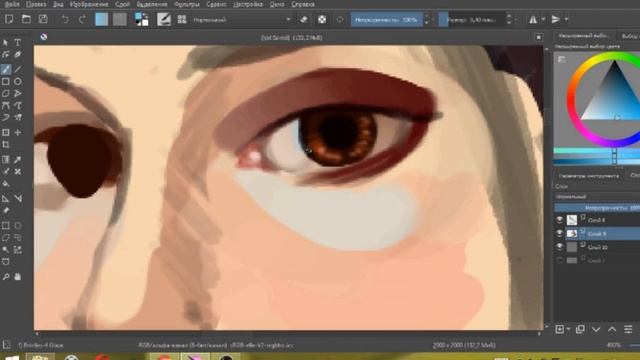Select the Calligraphy tool
The height and width of the screenshot is (360, 640).
tap(18, 54)
